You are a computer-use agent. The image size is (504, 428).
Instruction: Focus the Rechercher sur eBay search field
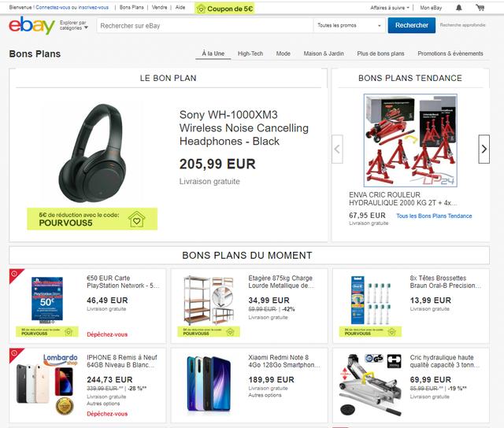pyautogui.click(x=205, y=26)
